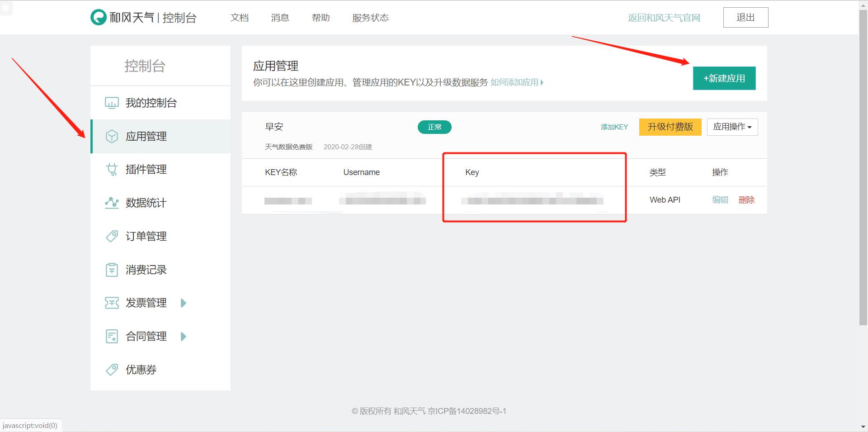Open 帮助 in the top navigation
Image resolution: width=868 pixels, height=432 pixels.
tap(321, 18)
